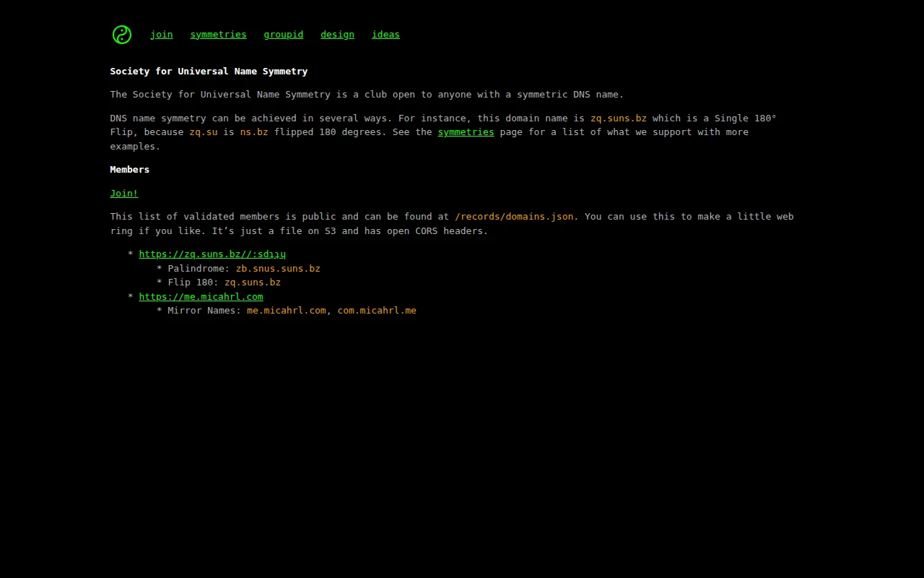Go to symmetries in the top nav
Screen dimensions: 924x578
pos(218,34)
